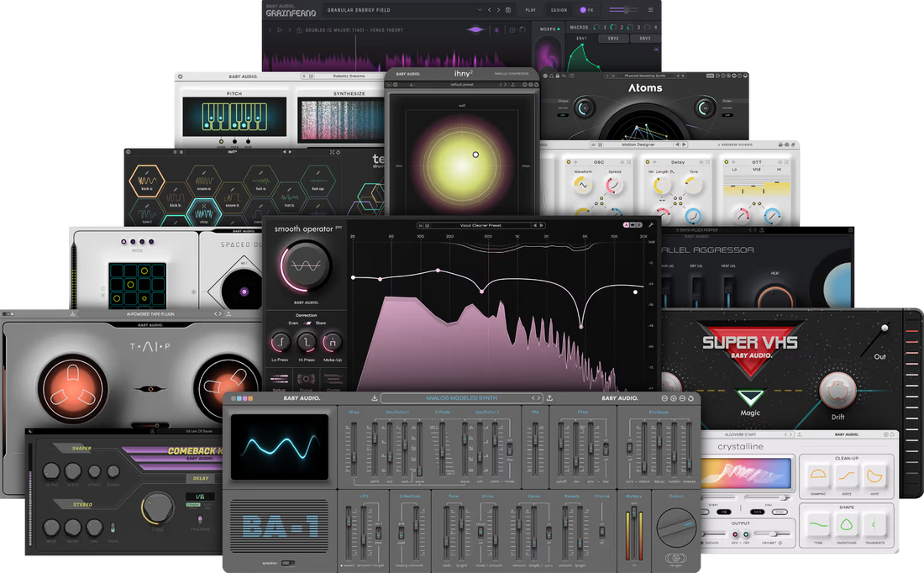Click the Make-Up gain knob
Screen dimensions: 924x573
tap(333, 342)
